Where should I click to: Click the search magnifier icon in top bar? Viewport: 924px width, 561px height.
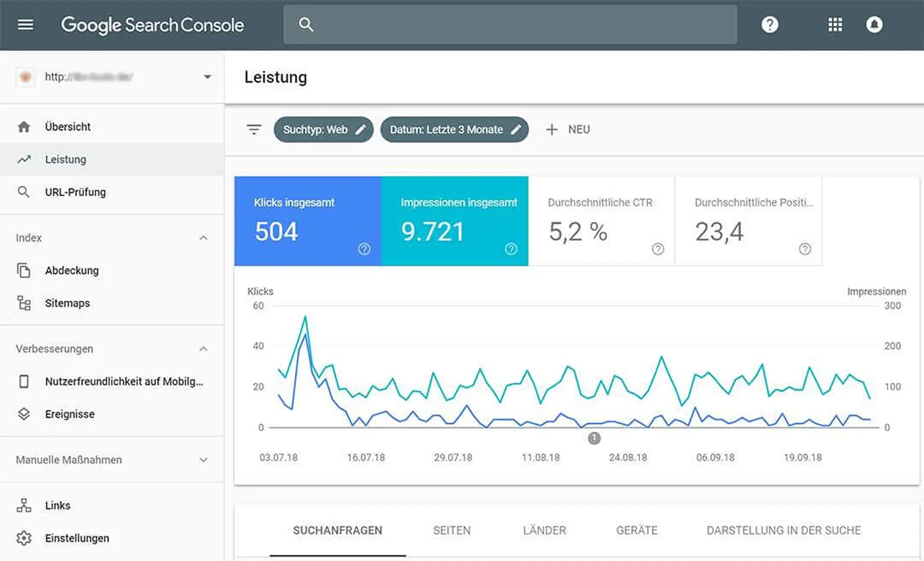(306, 25)
